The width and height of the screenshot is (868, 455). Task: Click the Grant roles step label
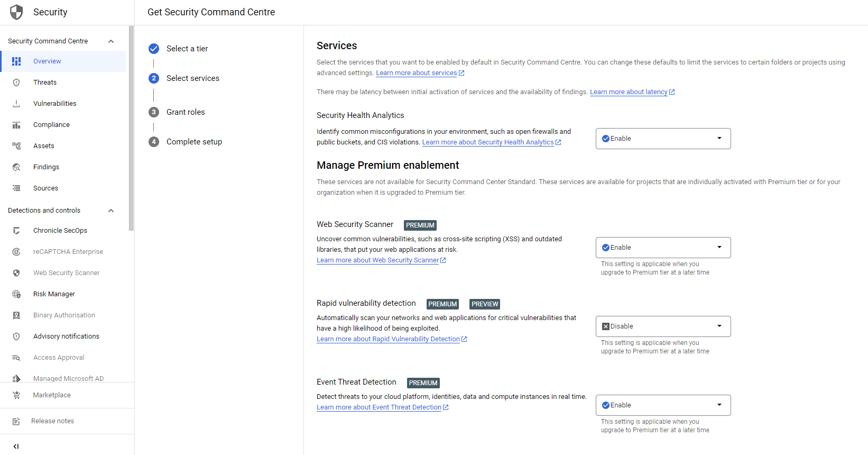pyautogui.click(x=186, y=112)
